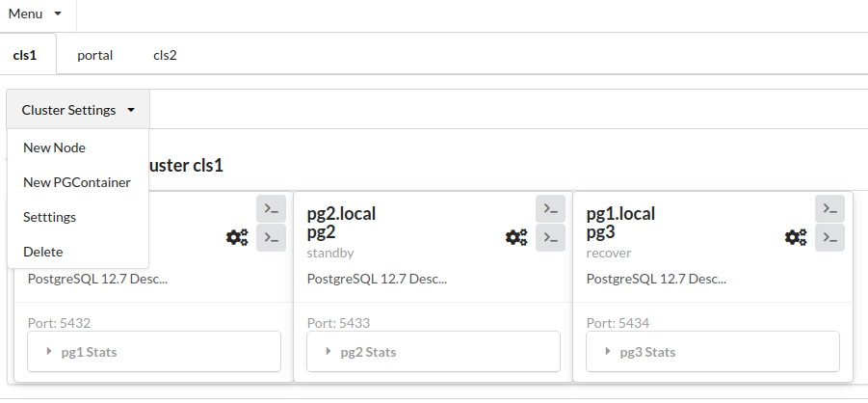The image size is (868, 403).
Task: Click the recover status text
Action: coord(609,253)
